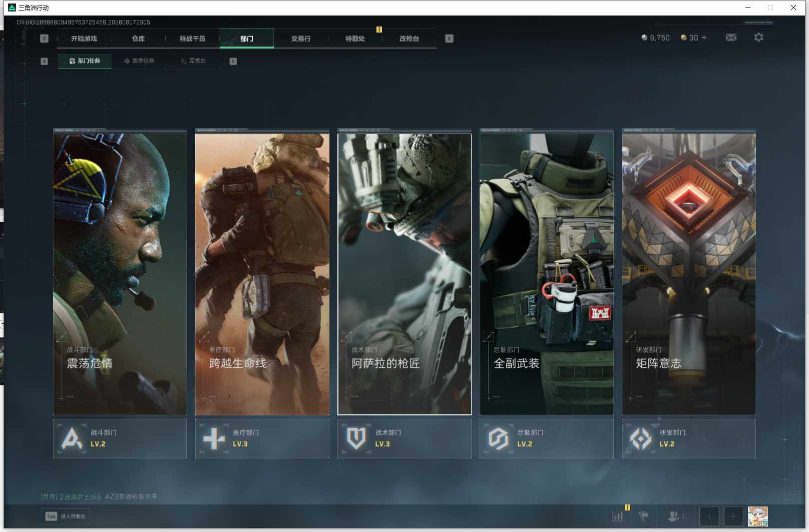809x532 pixels.
Task: Click the D key sub-tab icon
Action: tap(233, 61)
